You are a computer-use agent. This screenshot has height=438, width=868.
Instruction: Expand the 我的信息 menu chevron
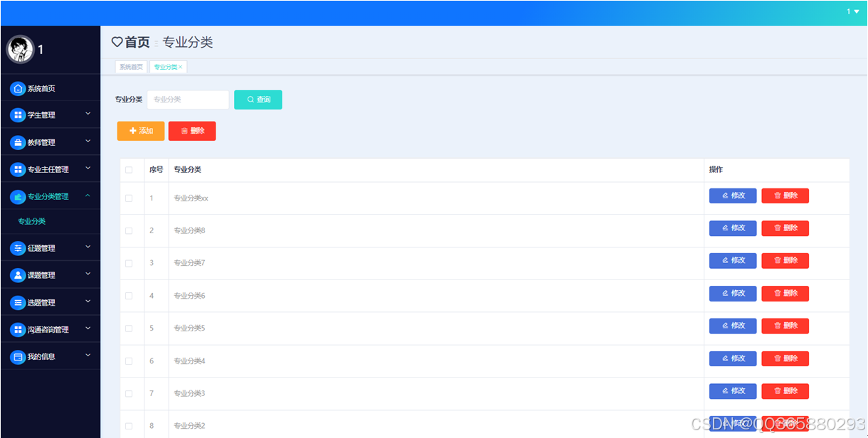click(88, 356)
